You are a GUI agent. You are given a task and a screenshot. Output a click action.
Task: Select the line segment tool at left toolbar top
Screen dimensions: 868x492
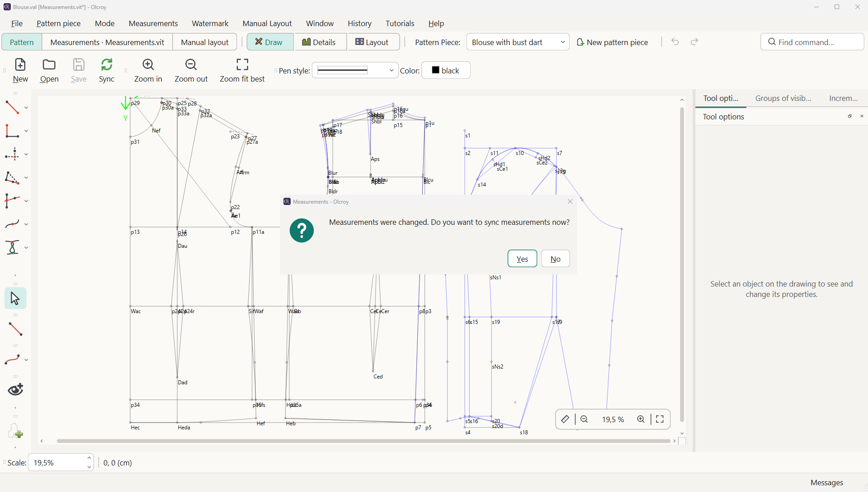click(12, 107)
